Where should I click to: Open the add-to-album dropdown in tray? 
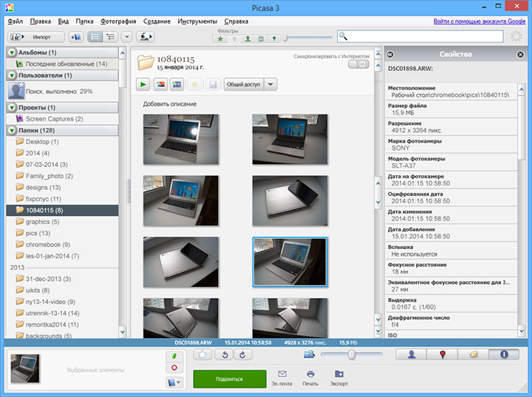click(174, 382)
